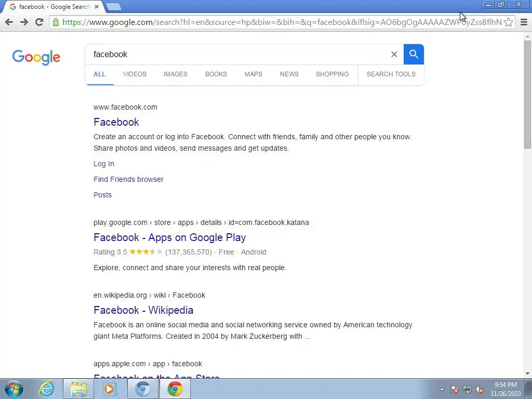Open the Facebook result title link

[x=116, y=122]
